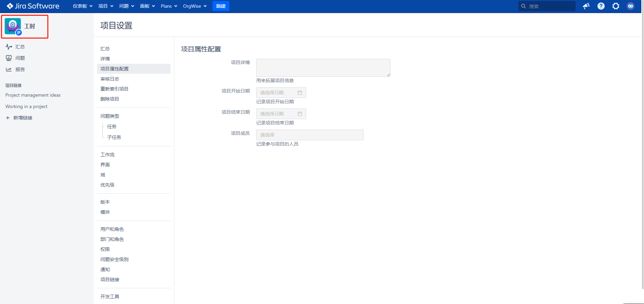This screenshot has width=644, height=304.
Task: Click calendar icon in 项目结束日期 field
Action: [300, 114]
